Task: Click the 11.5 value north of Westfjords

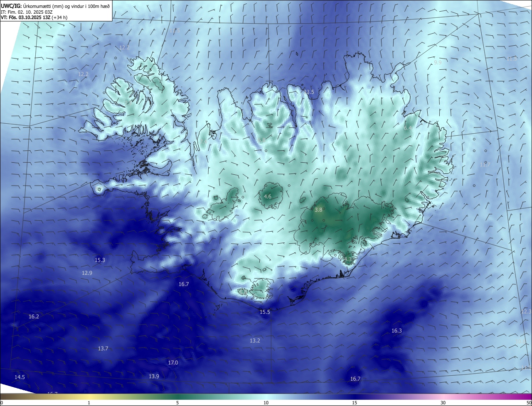Action: point(175,31)
